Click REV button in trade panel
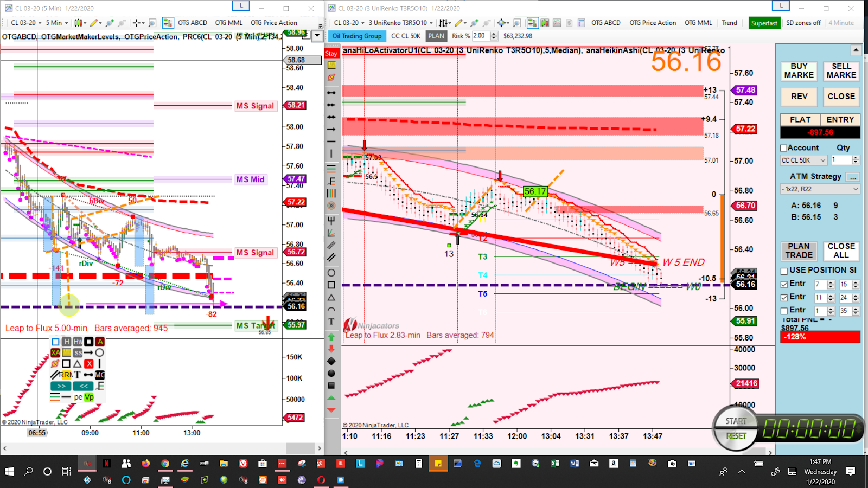Viewport: 868px width, 488px height. coord(799,97)
